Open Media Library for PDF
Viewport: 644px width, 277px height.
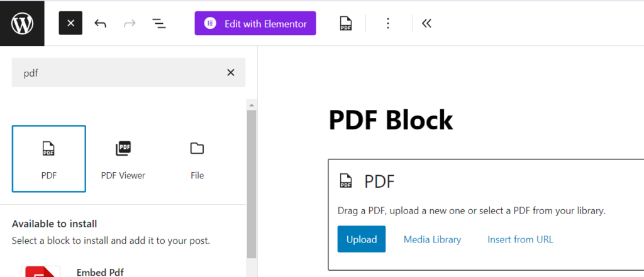click(x=433, y=239)
